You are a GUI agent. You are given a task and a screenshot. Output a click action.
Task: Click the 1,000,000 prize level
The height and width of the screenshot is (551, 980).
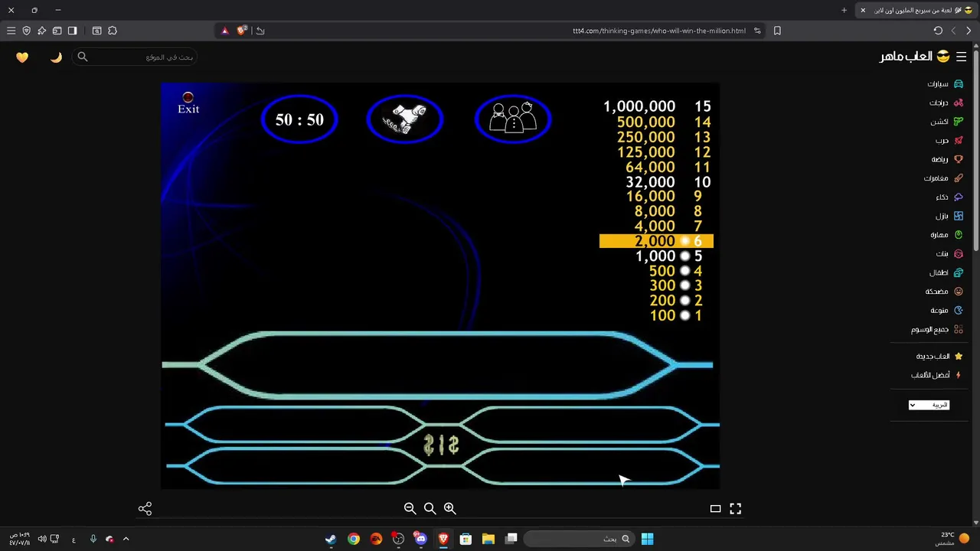(x=657, y=106)
